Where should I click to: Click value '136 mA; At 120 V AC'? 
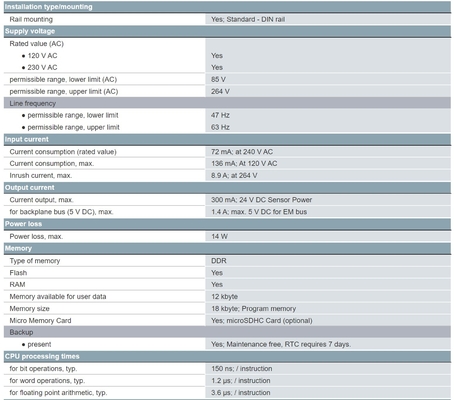pyautogui.click(x=244, y=163)
